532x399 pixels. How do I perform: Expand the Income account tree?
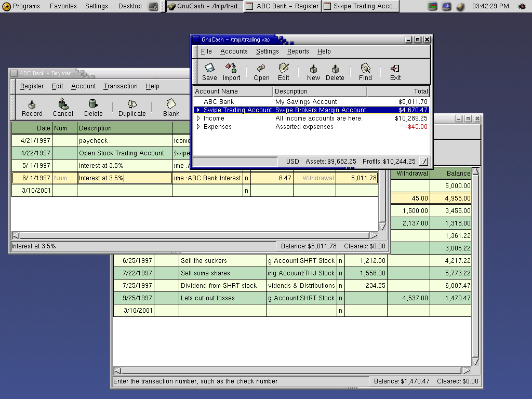point(198,118)
